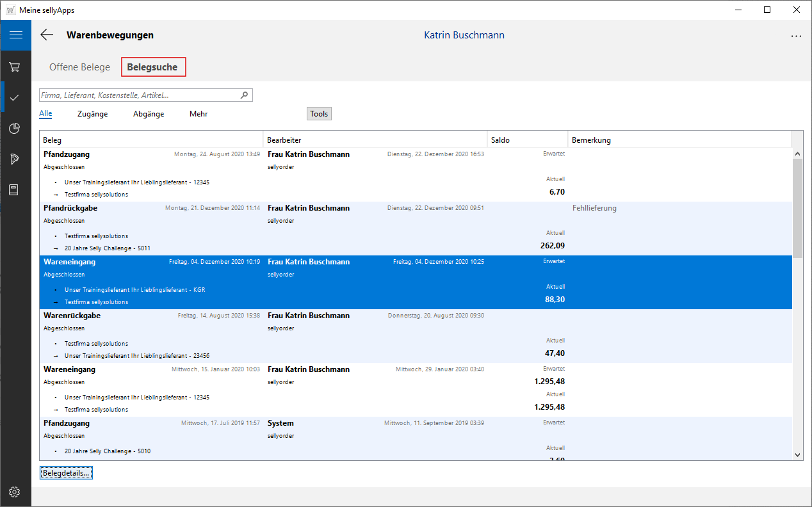This screenshot has height=507, width=812.
Task: Open the book sidebar icon
Action: click(x=15, y=190)
